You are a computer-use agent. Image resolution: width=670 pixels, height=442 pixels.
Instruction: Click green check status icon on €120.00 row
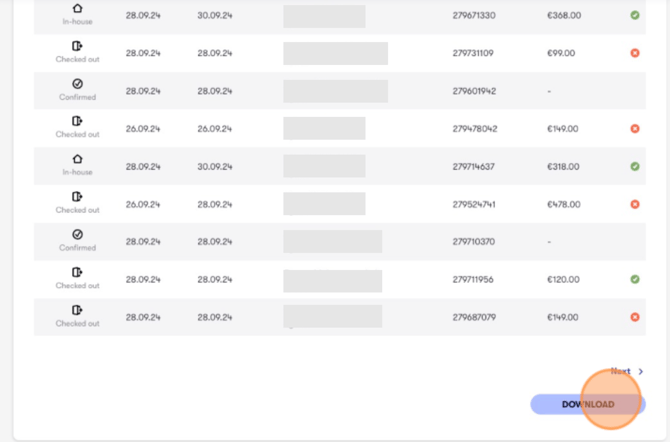[x=635, y=279]
